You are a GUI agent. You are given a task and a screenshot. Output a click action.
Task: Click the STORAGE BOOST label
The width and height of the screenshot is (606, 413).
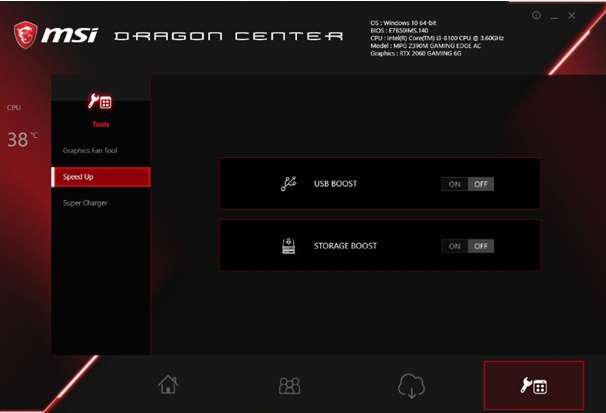[345, 246]
